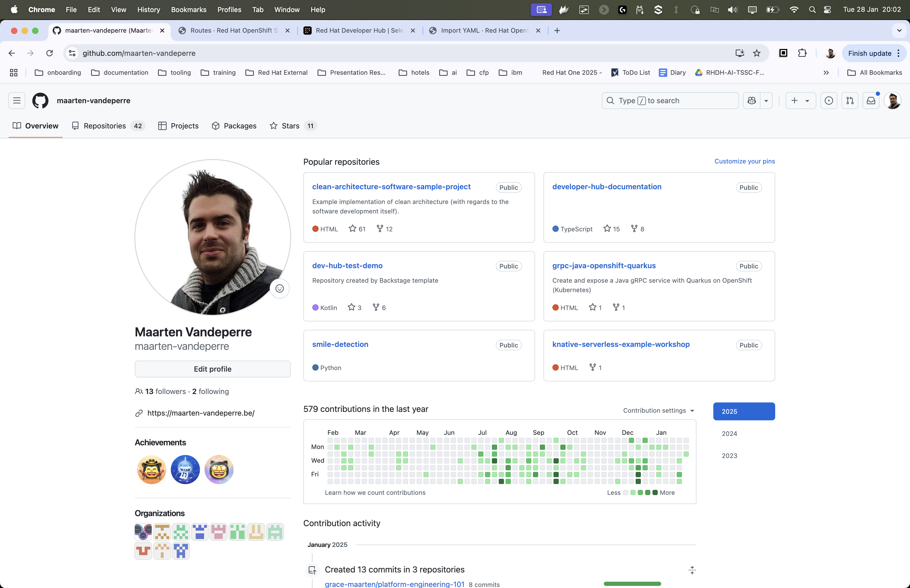The image size is (910, 588).
Task: Open Chrome extensions puzzle icon
Action: click(802, 53)
